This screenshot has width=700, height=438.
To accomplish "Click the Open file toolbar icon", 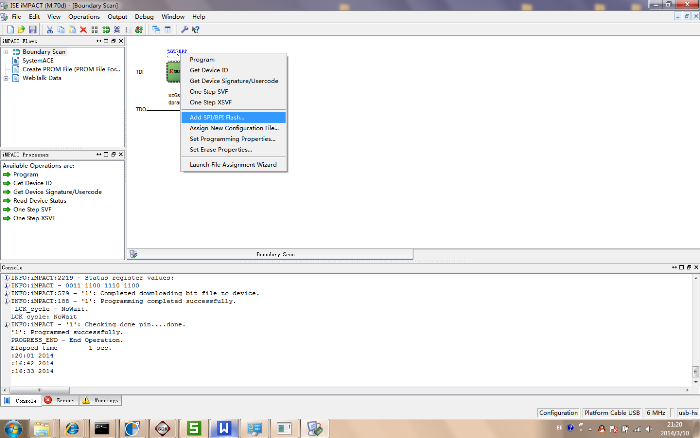I will (19, 30).
